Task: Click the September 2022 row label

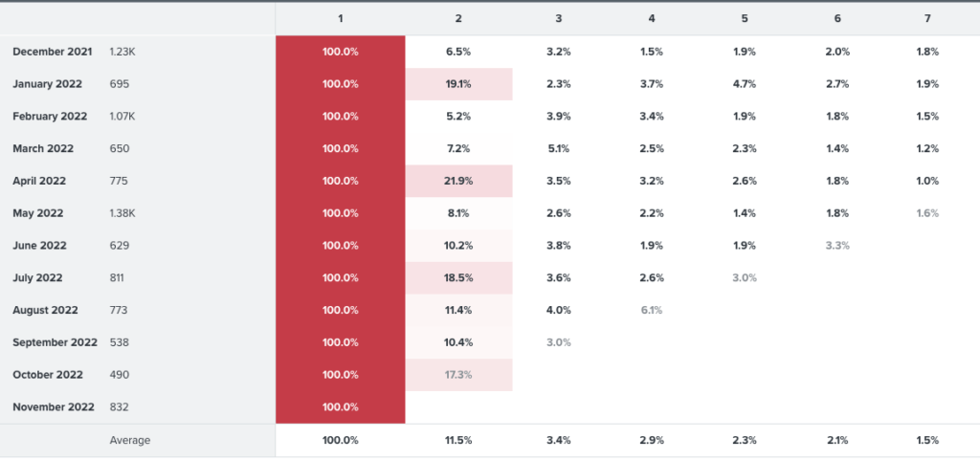Action: [55, 342]
